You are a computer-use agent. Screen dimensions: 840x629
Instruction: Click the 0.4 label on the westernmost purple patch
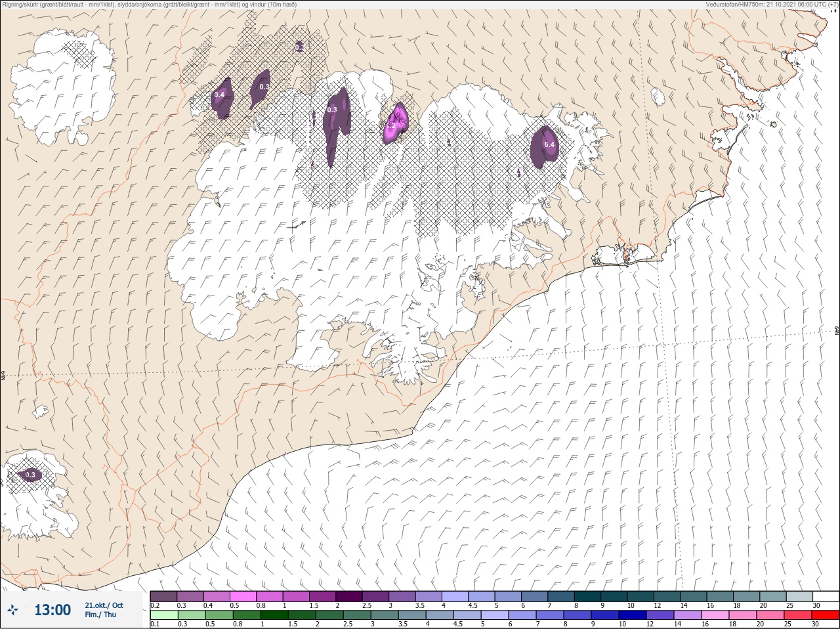tap(219, 95)
